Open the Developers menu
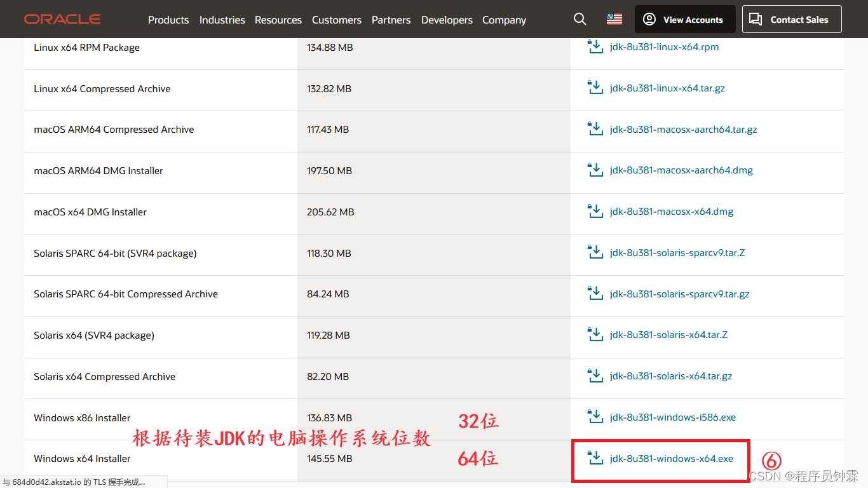This screenshot has height=488, width=868. tap(447, 20)
